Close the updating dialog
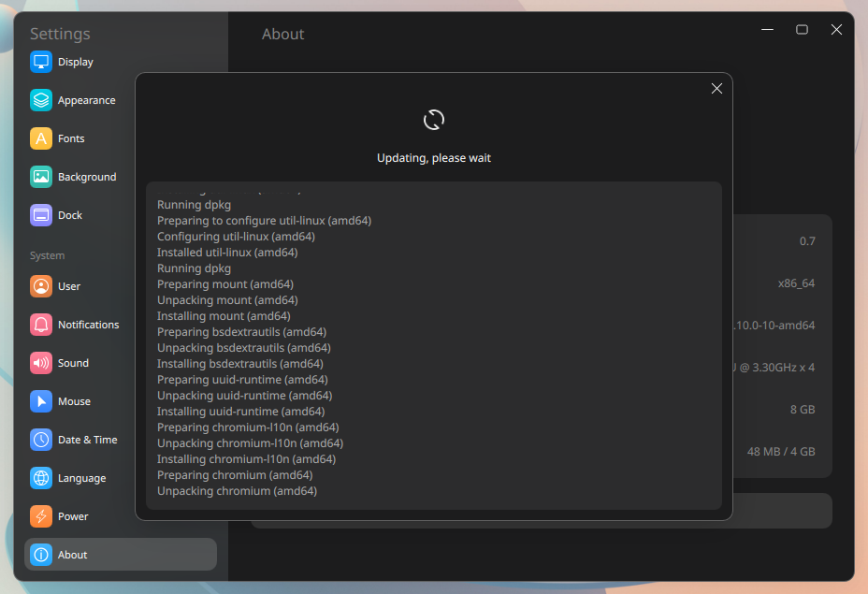Image resolution: width=868 pixels, height=594 pixels. click(x=716, y=89)
